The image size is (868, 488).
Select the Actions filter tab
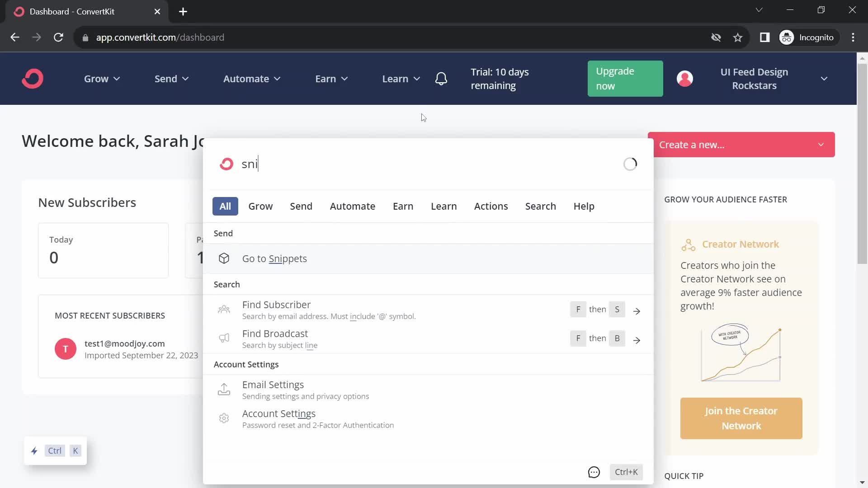click(x=491, y=206)
